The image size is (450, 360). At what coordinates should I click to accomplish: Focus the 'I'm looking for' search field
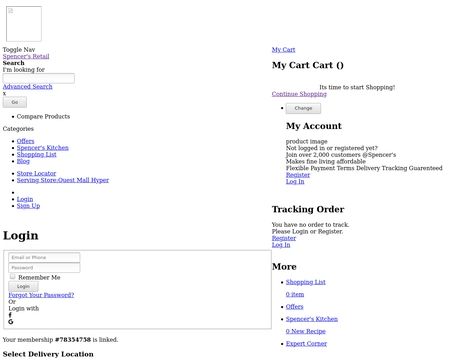click(39, 78)
